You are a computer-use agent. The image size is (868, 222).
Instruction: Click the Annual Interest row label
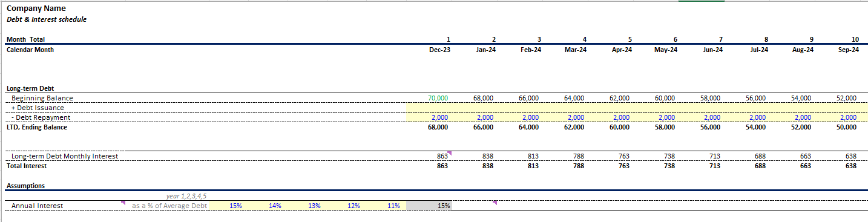pos(37,206)
